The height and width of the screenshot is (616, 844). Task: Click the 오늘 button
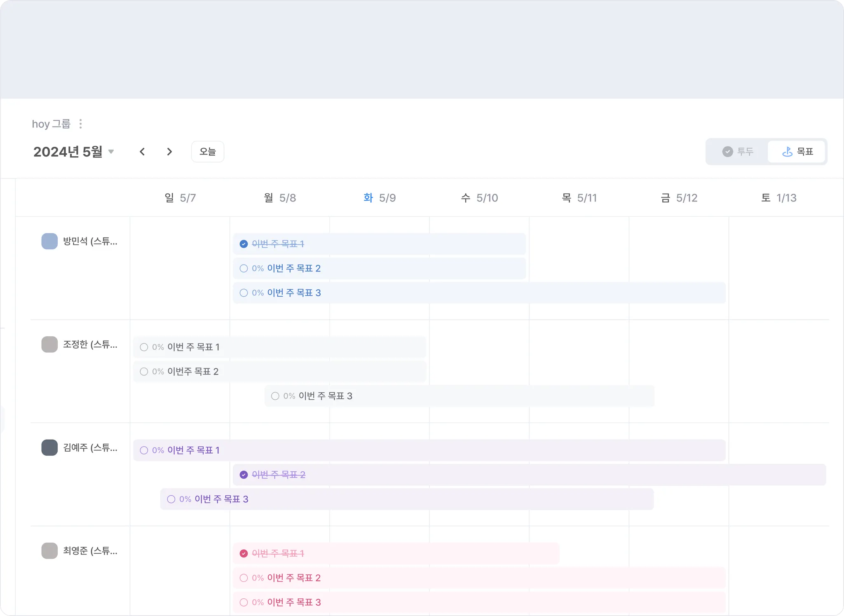click(x=208, y=152)
